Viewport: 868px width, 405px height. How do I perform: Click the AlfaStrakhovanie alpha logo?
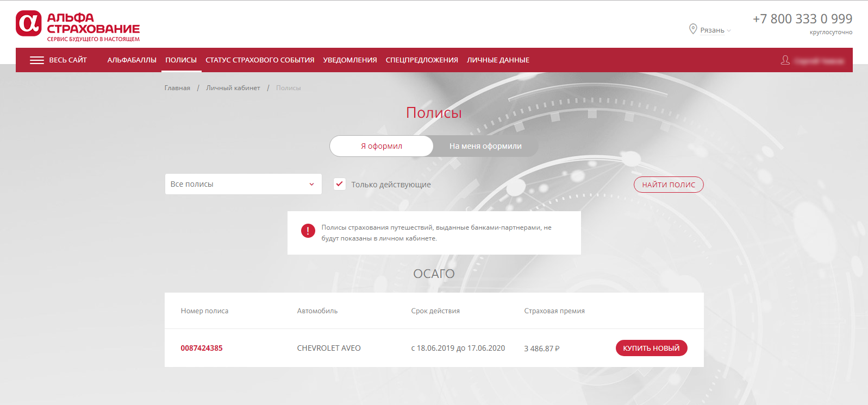(29, 23)
